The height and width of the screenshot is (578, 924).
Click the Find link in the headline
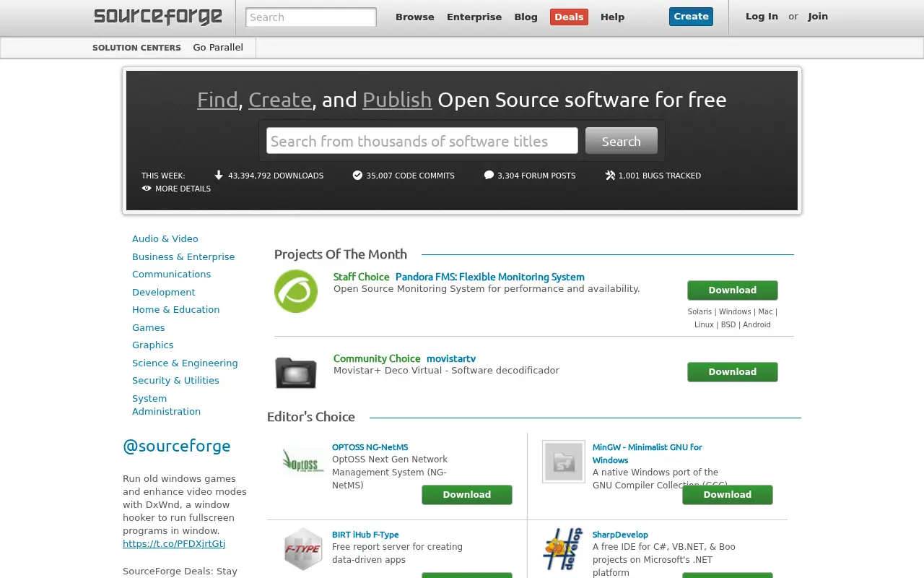217,100
